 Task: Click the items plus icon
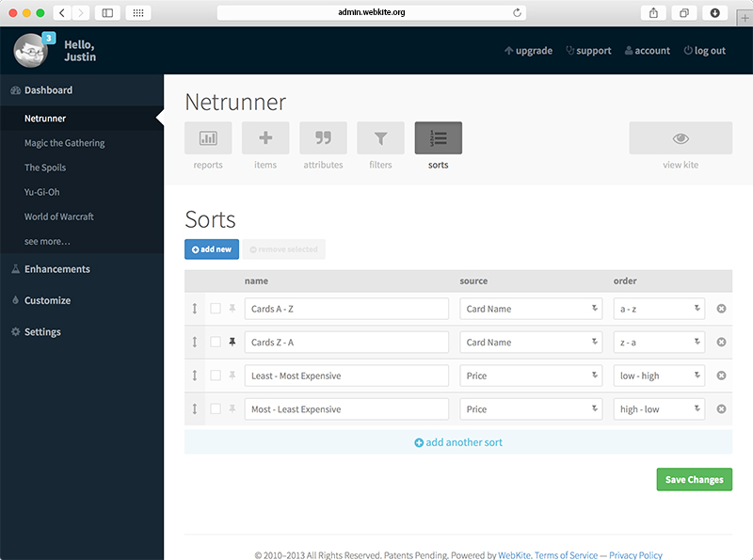[x=265, y=138]
